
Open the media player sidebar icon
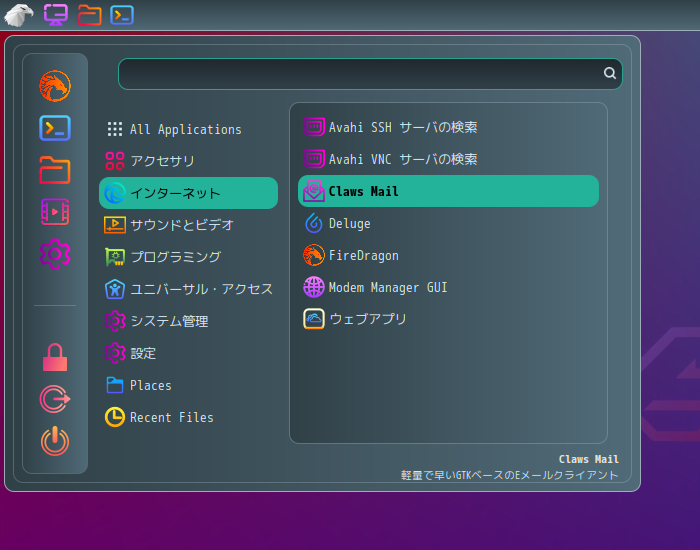[55, 212]
